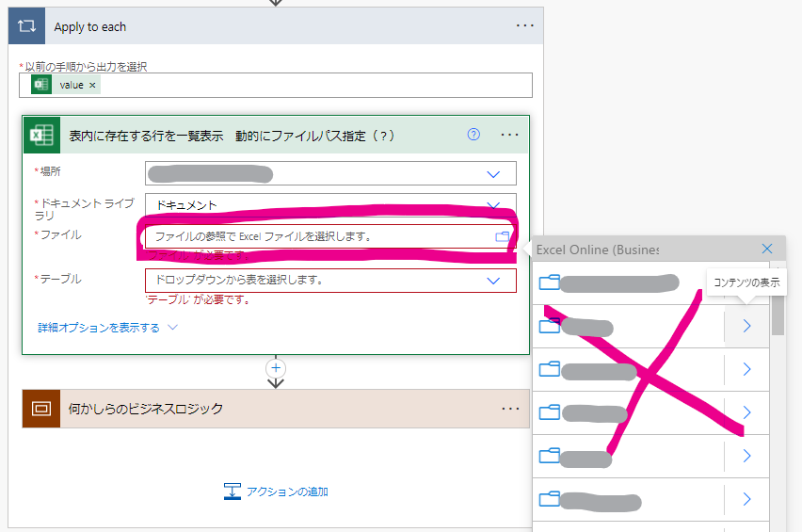Image resolution: width=802 pixels, height=532 pixels.
Task: Click the 以前の手順から出力を選択 field
Action: coord(276,85)
